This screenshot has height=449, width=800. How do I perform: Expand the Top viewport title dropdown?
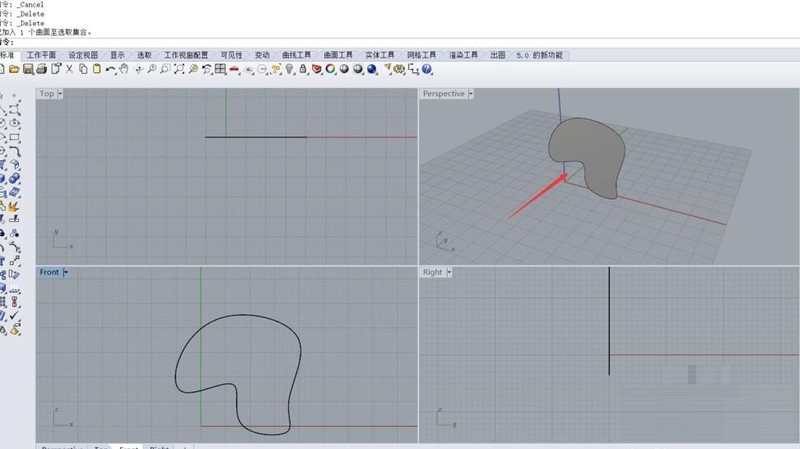click(x=61, y=94)
